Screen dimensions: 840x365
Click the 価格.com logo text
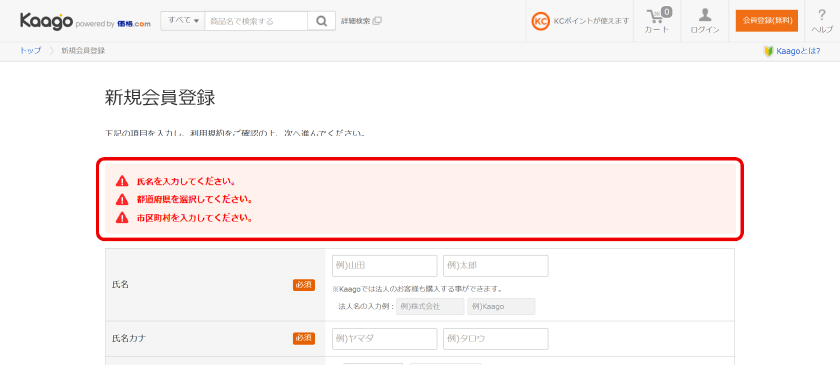133,24
